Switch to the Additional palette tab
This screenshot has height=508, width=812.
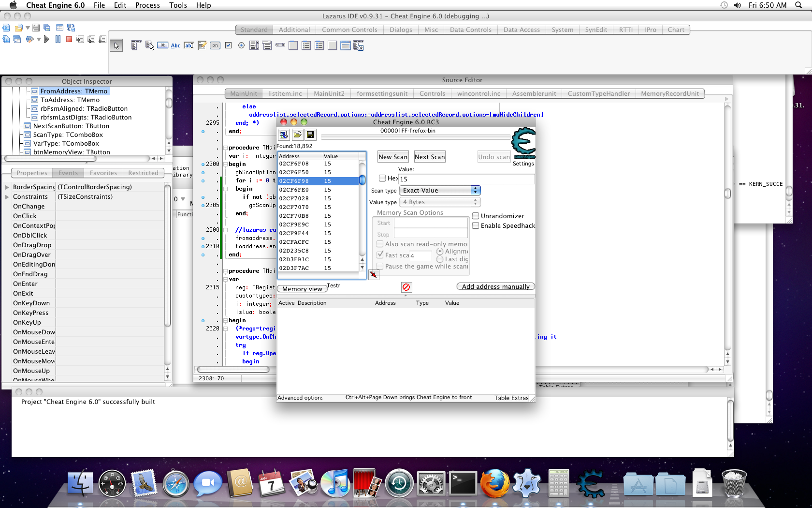[294, 30]
